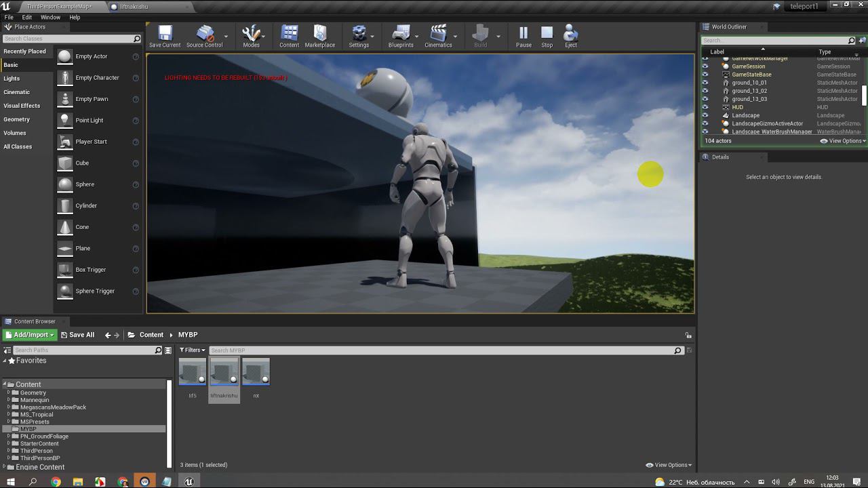This screenshot has height=488, width=868.
Task: Expand the StarterContent folder in tree
Action: pyautogui.click(x=9, y=444)
